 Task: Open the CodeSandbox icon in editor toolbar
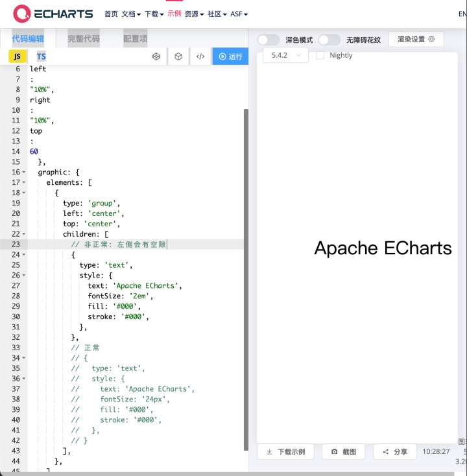[178, 56]
